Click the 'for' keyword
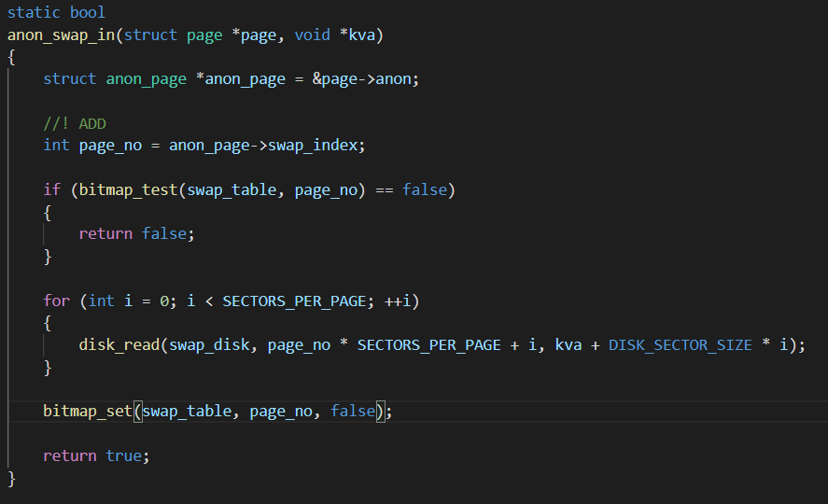Viewport: 828px width, 504px height. pos(57,301)
